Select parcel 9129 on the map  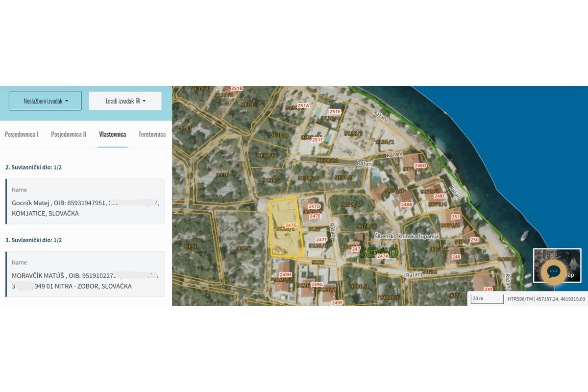(243, 248)
